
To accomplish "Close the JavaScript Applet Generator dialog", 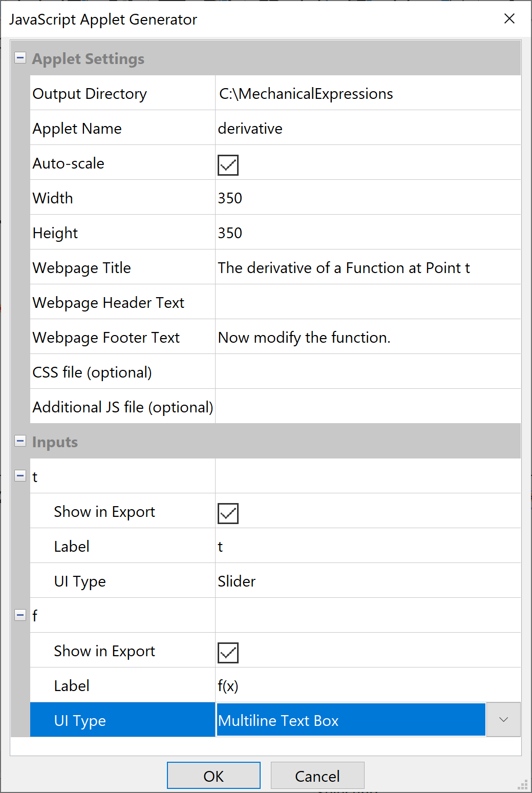I will click(509, 19).
